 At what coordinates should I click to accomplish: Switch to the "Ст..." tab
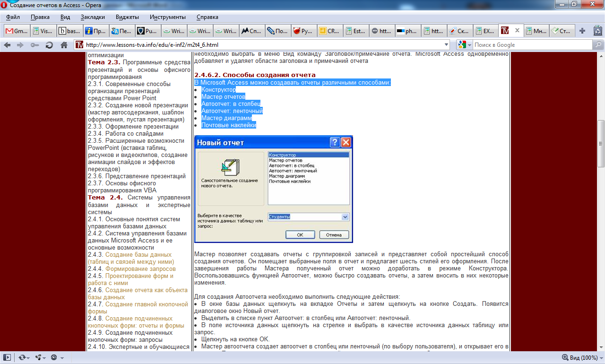click(562, 31)
